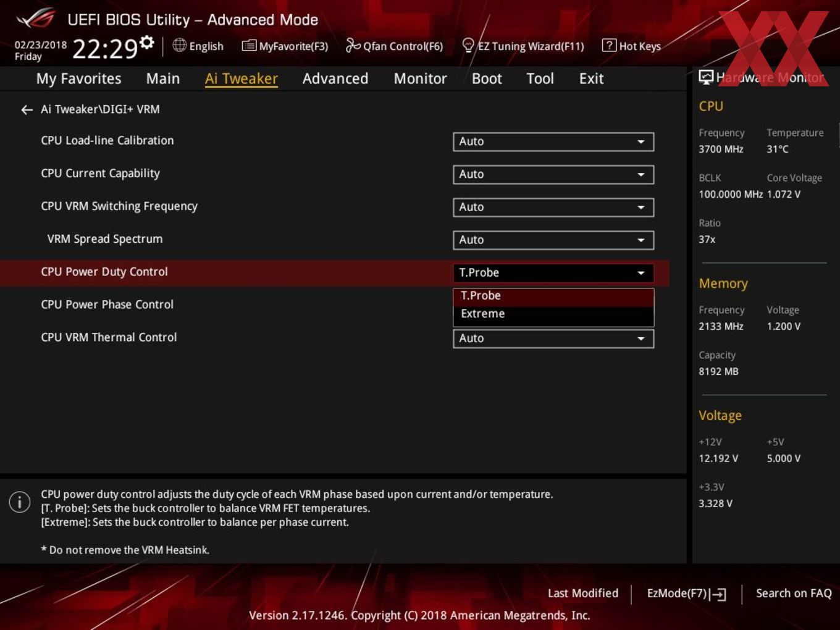Select CPU VRM Thermal Control label
This screenshot has height=630, width=840.
109,337
